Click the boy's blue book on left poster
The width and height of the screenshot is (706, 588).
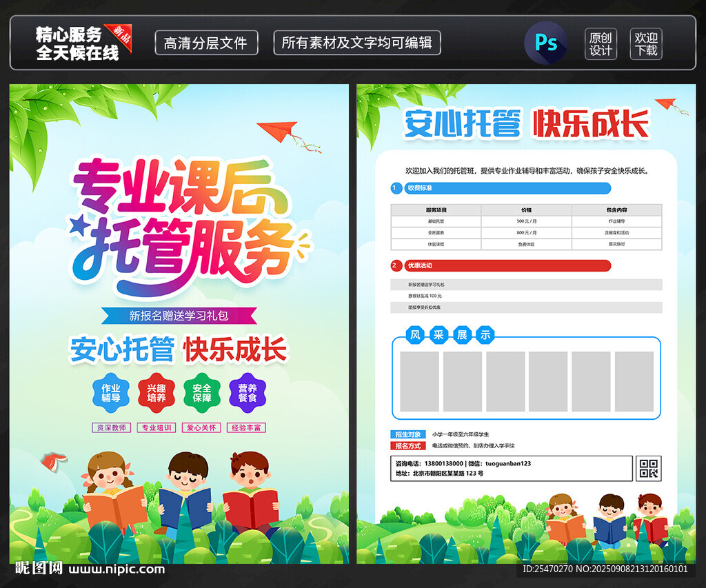pyautogui.click(x=185, y=509)
